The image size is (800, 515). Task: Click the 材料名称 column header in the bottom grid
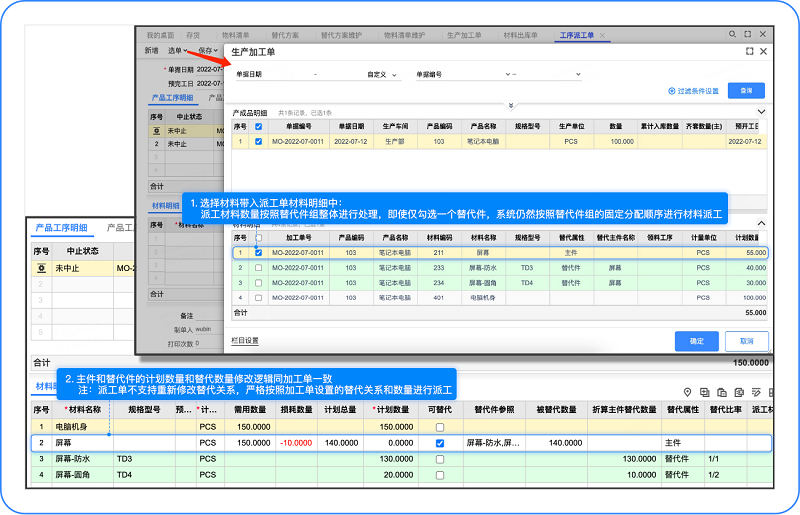[x=82, y=409]
